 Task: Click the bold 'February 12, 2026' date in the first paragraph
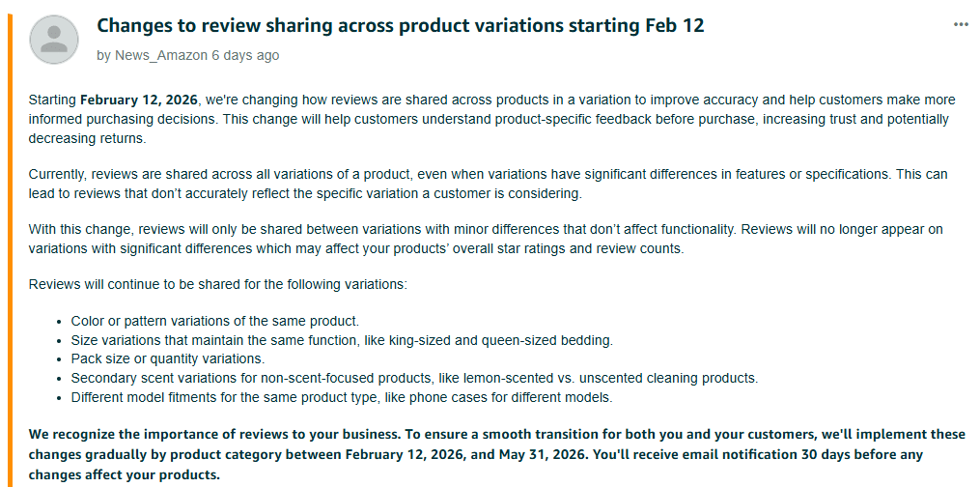coord(139,100)
